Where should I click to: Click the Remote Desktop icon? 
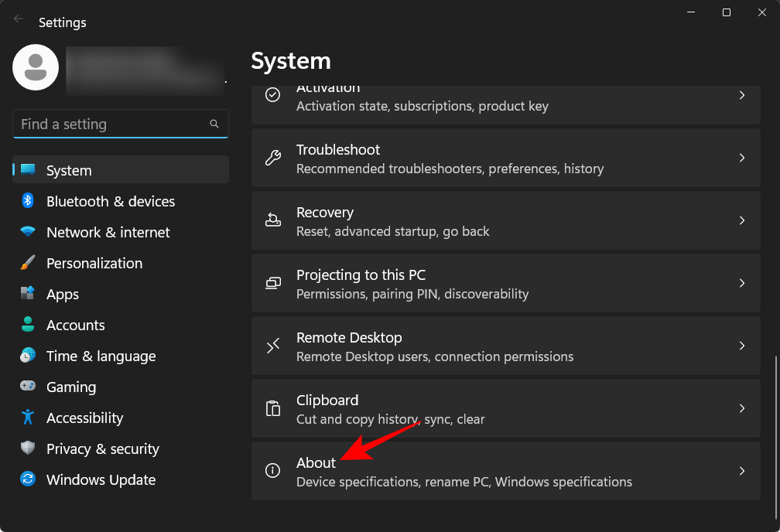pos(272,346)
